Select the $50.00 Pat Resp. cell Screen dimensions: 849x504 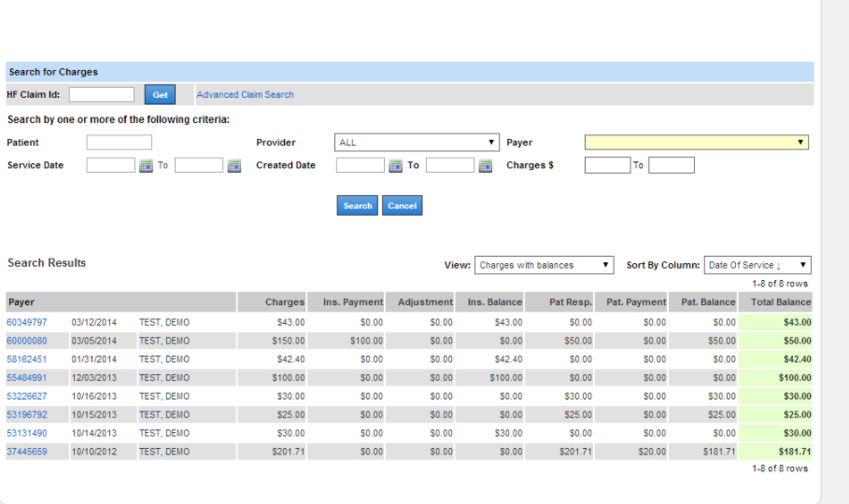tap(559, 341)
